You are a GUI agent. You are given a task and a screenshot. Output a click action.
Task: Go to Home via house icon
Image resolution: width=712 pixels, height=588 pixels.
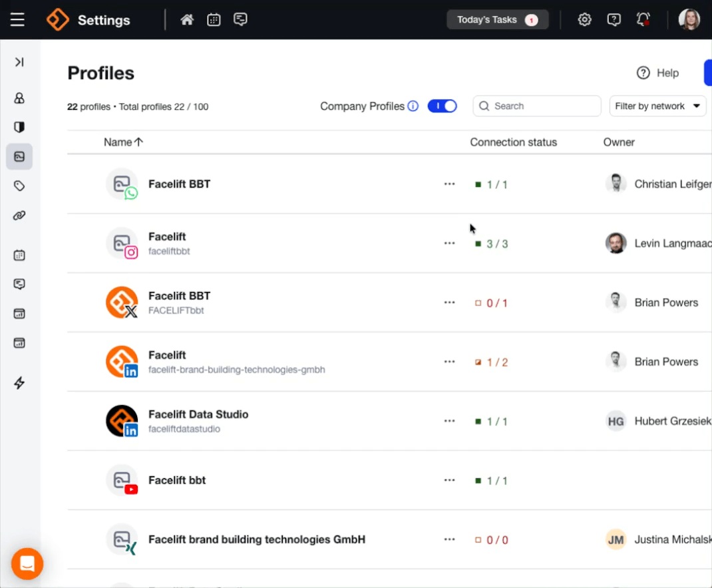(187, 20)
